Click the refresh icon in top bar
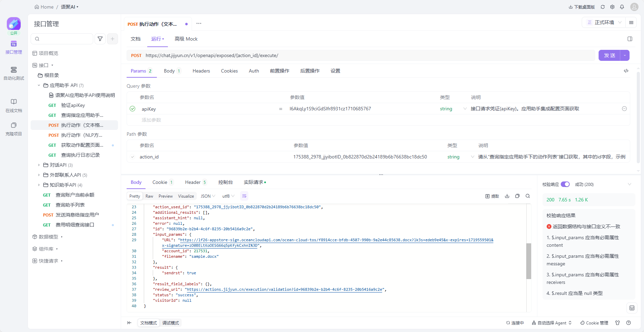The width and height of the screenshot is (644, 332). click(x=603, y=7)
